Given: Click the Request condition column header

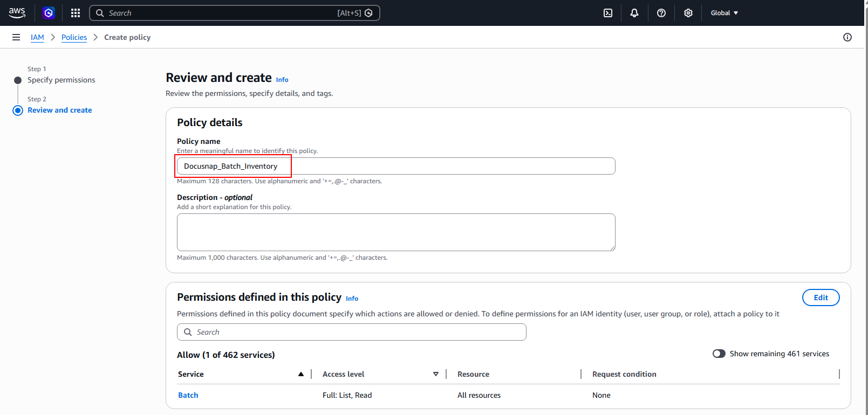Looking at the screenshot, I should [624, 374].
